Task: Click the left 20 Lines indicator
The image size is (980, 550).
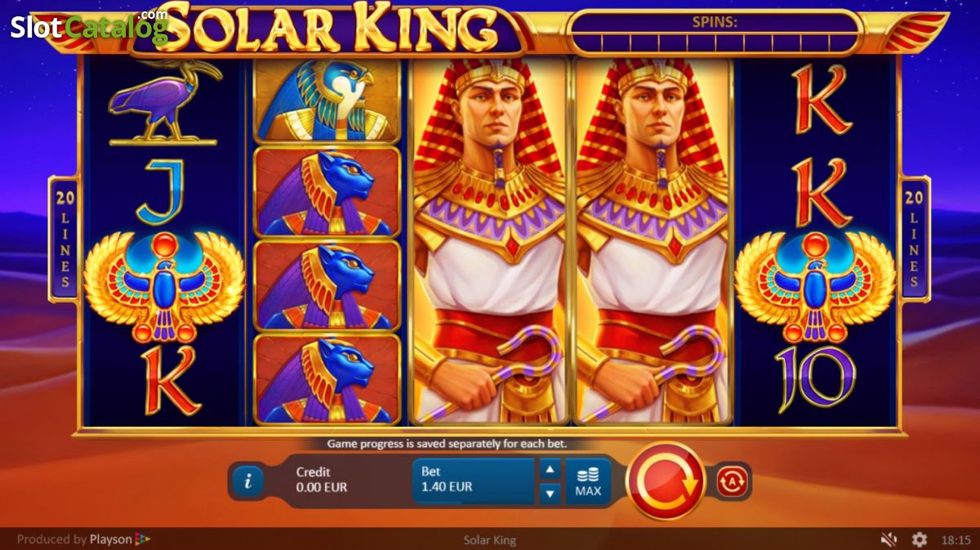Action: 64,239
